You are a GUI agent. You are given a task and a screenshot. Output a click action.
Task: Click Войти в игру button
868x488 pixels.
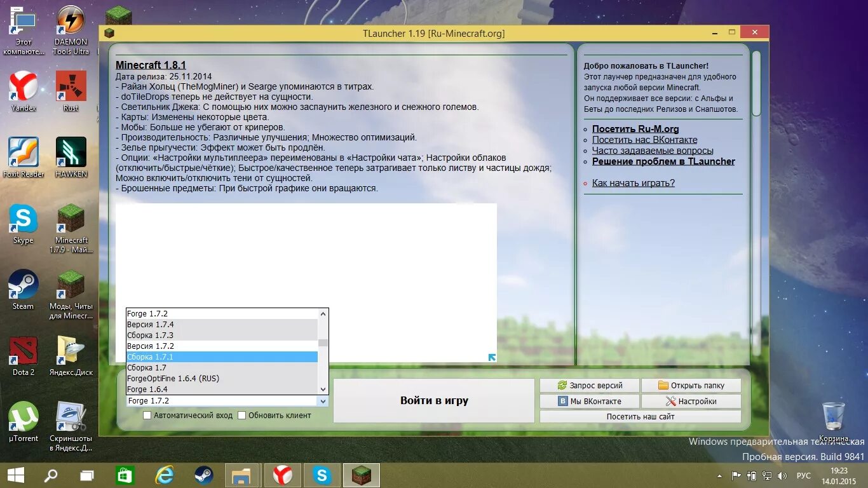[x=434, y=401]
